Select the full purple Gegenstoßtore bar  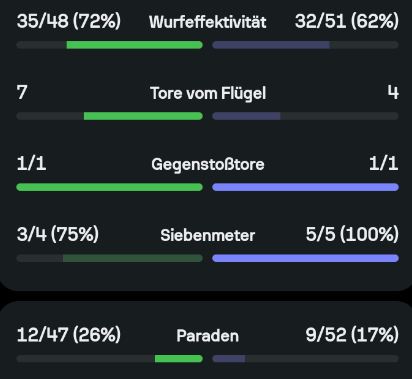pyautogui.click(x=305, y=187)
